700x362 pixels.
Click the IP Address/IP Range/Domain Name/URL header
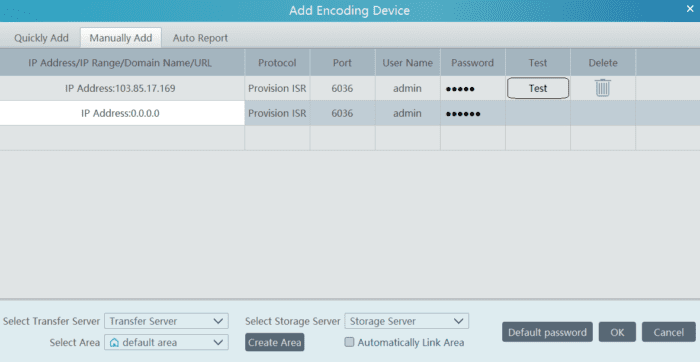pos(120,63)
